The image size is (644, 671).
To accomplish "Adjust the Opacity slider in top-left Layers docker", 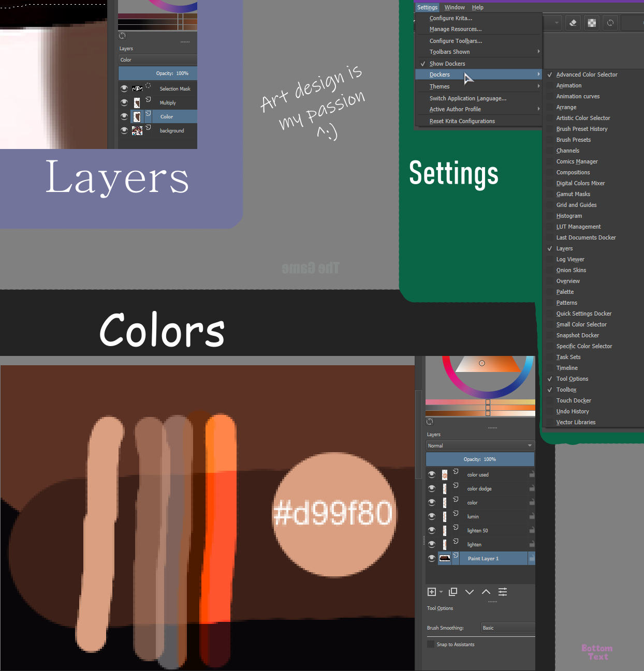I will (x=158, y=73).
